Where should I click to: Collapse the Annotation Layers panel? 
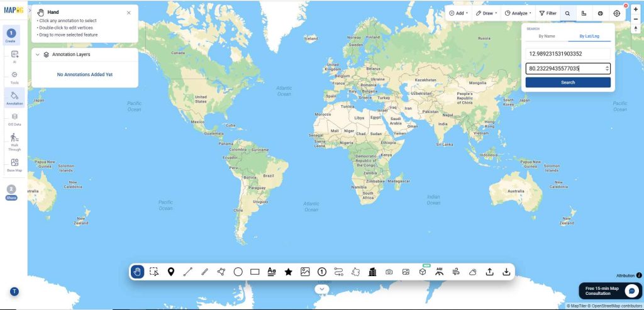37,55
